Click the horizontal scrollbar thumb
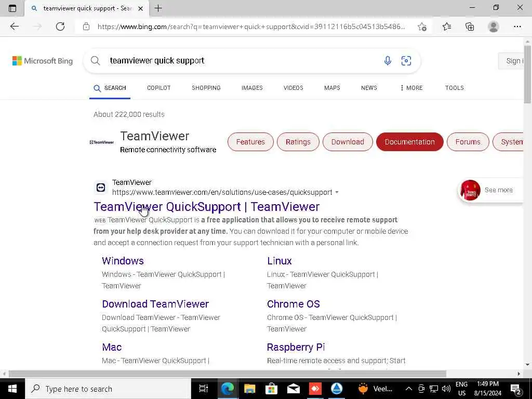This screenshot has height=399, width=532. point(228,374)
